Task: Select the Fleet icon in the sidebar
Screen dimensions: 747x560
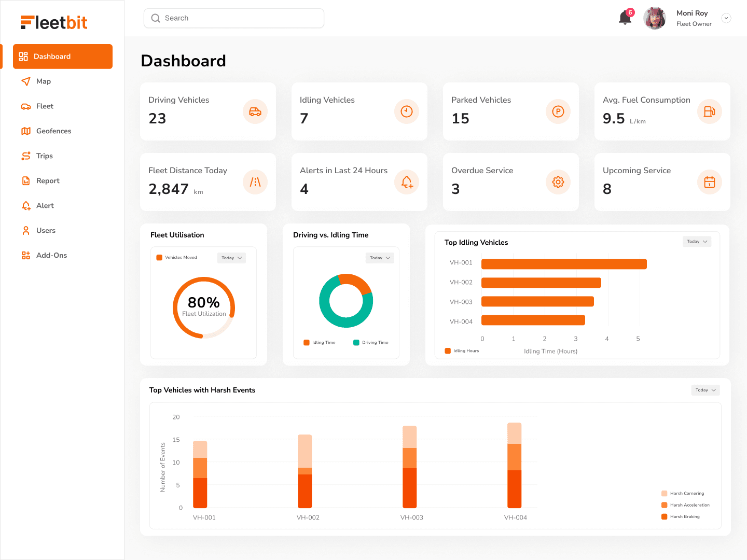Action: click(x=26, y=106)
